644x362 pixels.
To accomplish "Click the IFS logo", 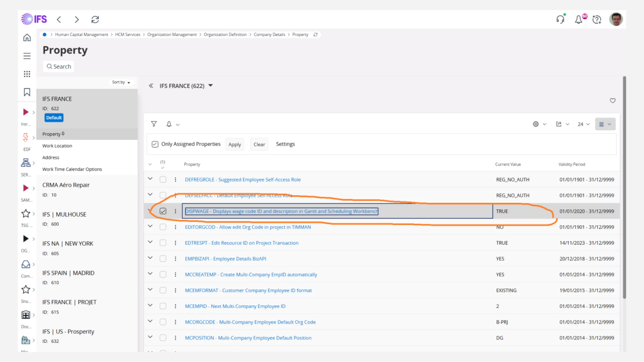I will point(34,19).
